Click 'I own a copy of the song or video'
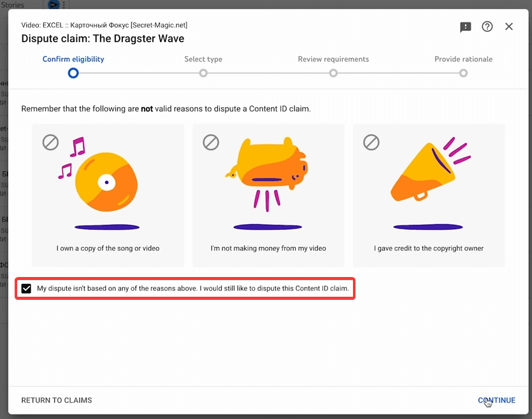The width and height of the screenshot is (532, 419). point(108,248)
